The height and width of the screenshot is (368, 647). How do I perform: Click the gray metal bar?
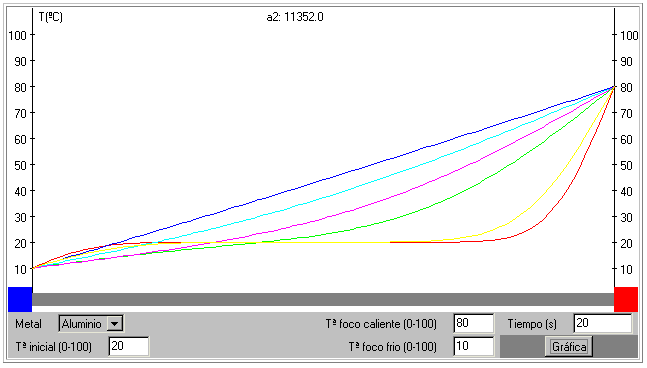pyautogui.click(x=323, y=300)
